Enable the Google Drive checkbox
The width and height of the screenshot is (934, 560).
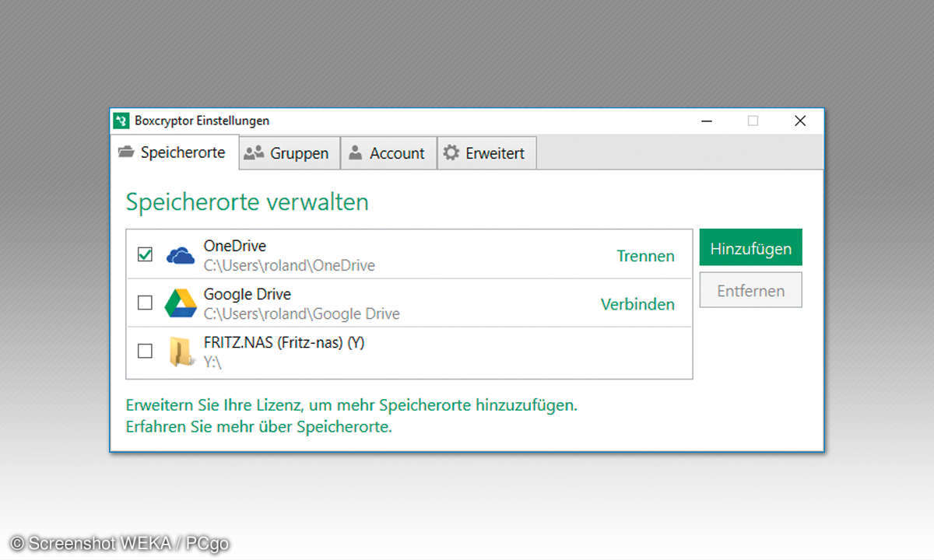145,303
